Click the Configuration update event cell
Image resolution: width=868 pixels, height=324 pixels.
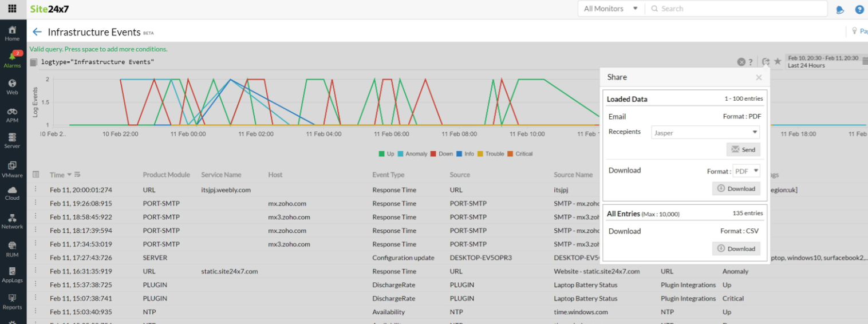[x=403, y=258]
